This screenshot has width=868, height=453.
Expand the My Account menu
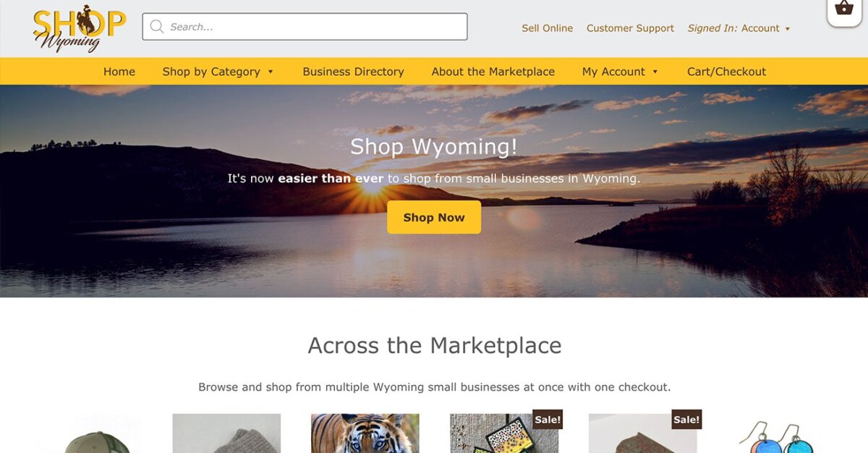pyautogui.click(x=620, y=72)
